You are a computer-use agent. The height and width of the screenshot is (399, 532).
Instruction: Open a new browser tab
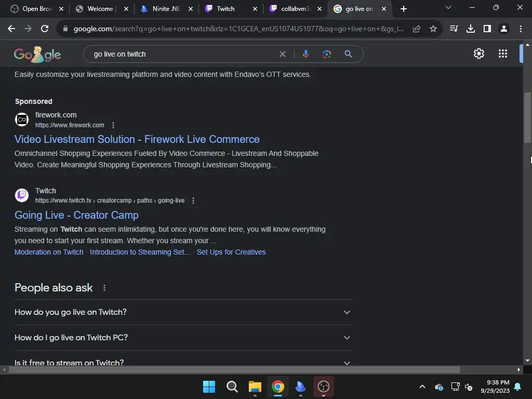pos(403,9)
